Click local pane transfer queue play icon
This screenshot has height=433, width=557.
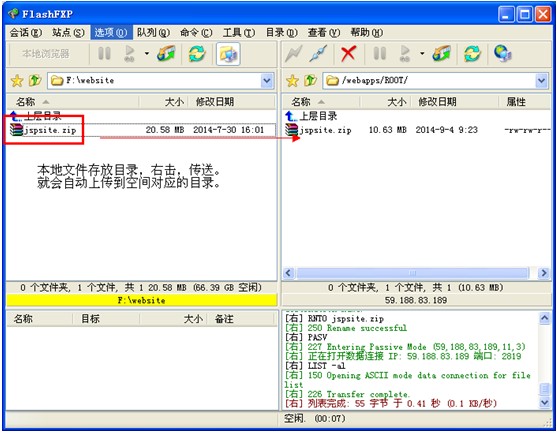tap(130, 54)
